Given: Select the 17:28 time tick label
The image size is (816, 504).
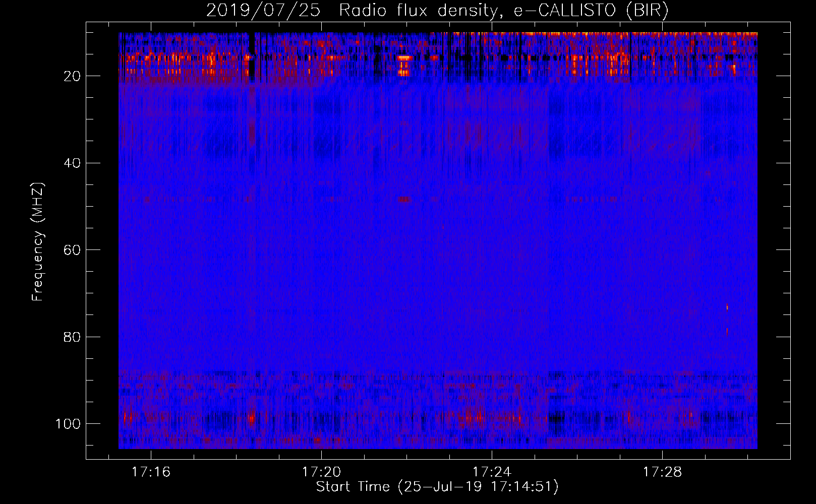Looking at the screenshot, I should [662, 472].
